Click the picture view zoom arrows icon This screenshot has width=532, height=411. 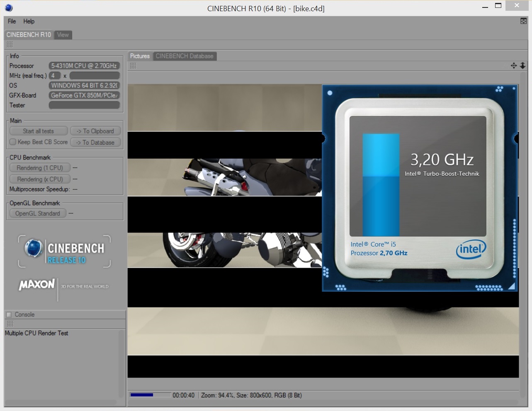pos(522,65)
